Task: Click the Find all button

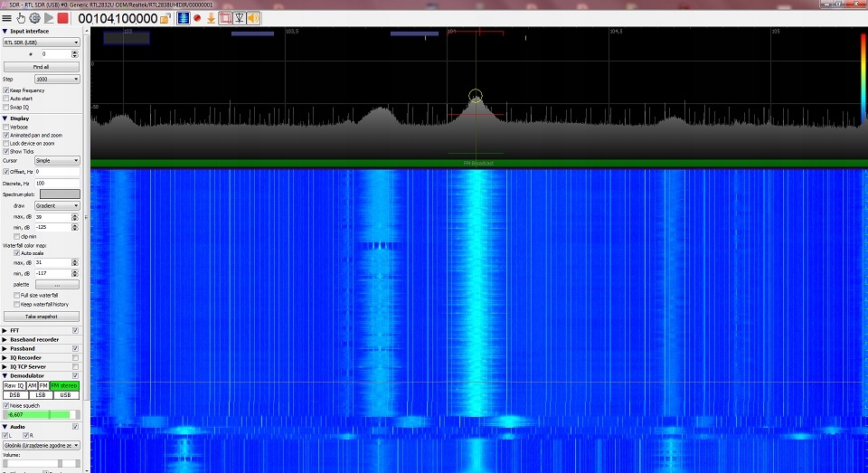Action: pyautogui.click(x=41, y=67)
